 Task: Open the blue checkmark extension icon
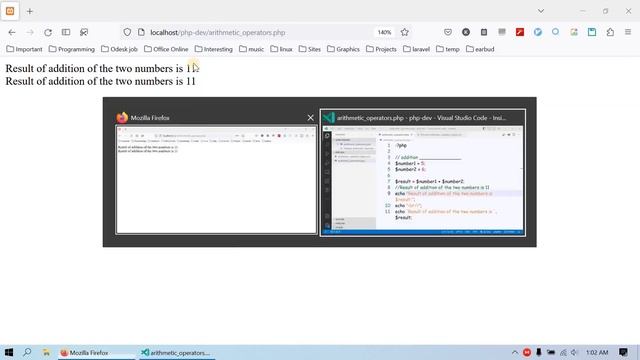click(538, 32)
